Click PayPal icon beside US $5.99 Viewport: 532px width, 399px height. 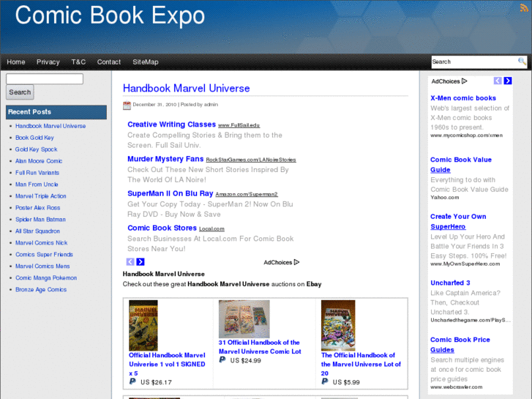325,381
